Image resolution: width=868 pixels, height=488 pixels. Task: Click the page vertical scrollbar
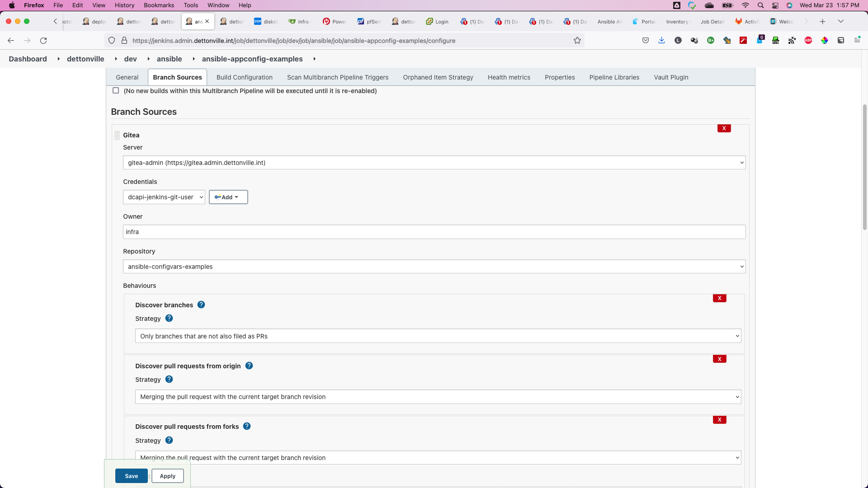tap(864, 167)
